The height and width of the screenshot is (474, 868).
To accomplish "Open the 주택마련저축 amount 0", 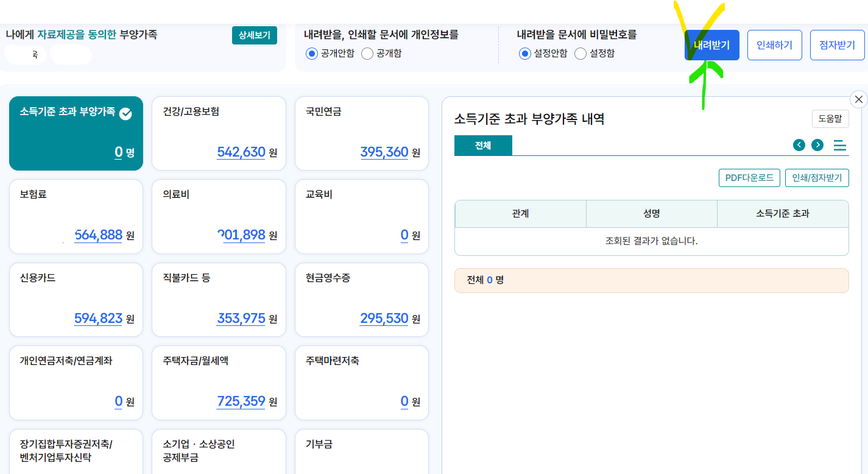I will coord(404,401).
